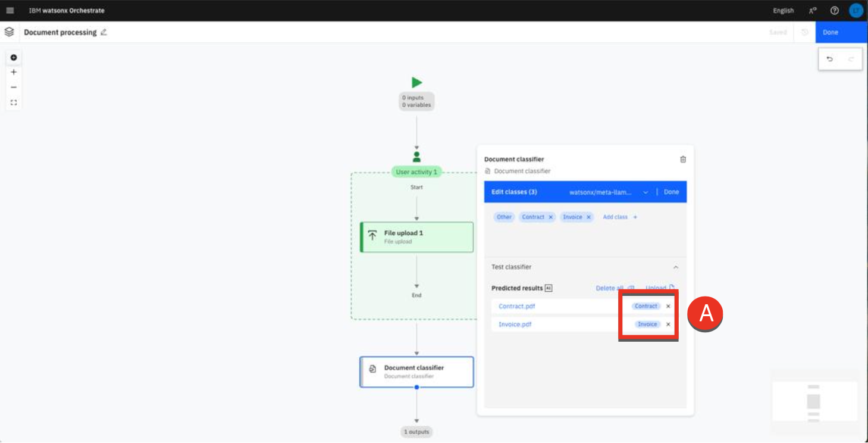868x443 pixels.
Task: Open the help question mark icon
Action: pyautogui.click(x=834, y=11)
